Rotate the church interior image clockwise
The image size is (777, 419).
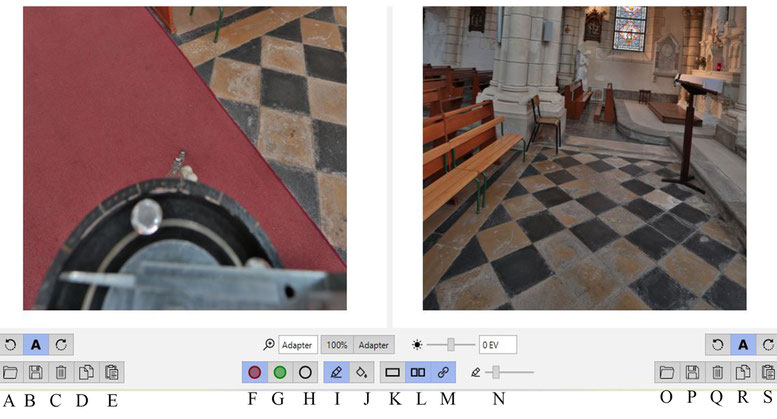(767, 345)
